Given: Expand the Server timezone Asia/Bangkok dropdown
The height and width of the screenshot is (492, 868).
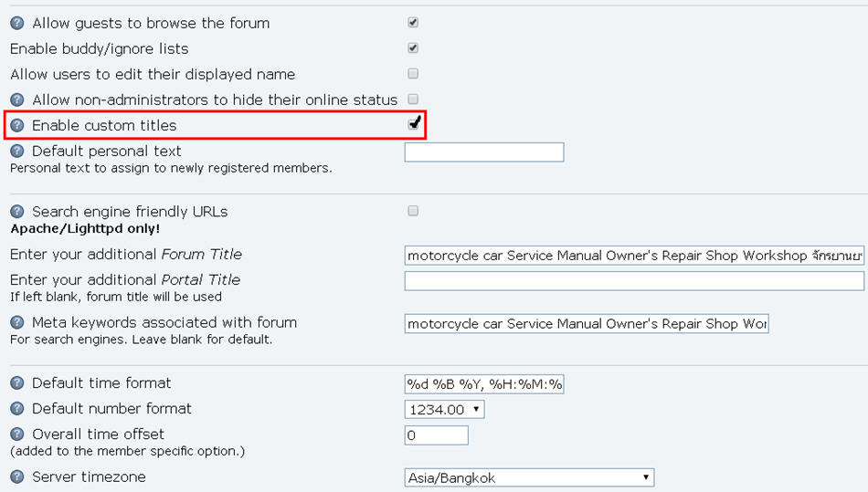Looking at the screenshot, I should click(529, 477).
